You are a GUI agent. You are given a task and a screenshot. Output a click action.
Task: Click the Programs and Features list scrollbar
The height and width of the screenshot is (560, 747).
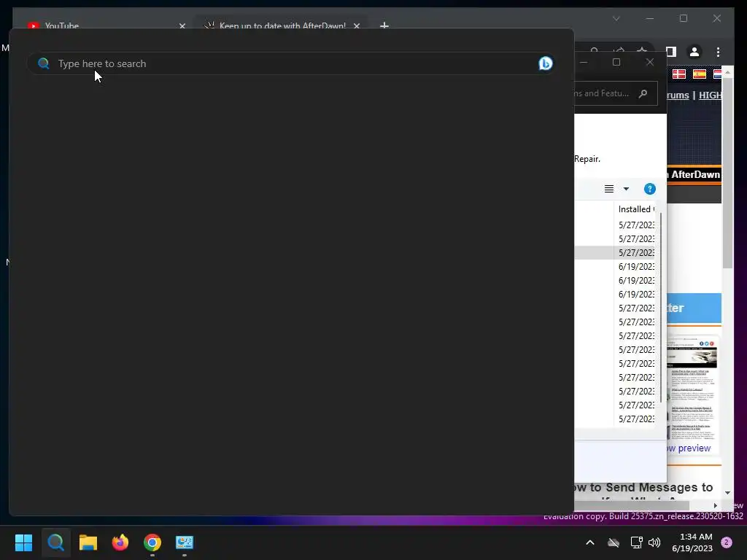(x=660, y=307)
